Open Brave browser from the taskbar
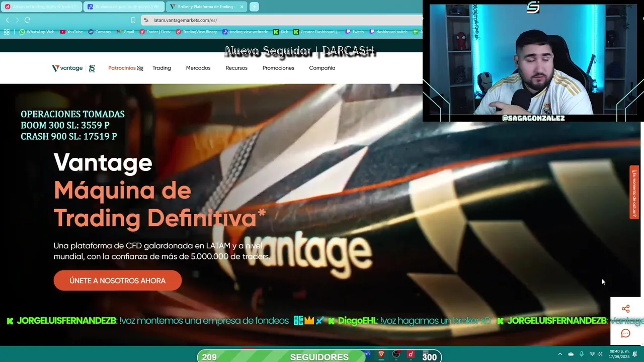644x362 pixels. click(x=381, y=354)
